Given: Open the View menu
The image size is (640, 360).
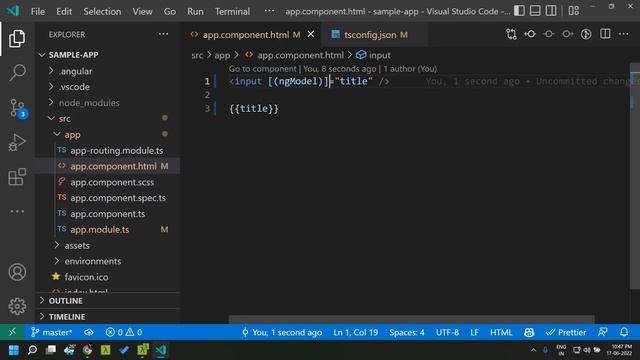Looking at the screenshot, I should 142,11.
